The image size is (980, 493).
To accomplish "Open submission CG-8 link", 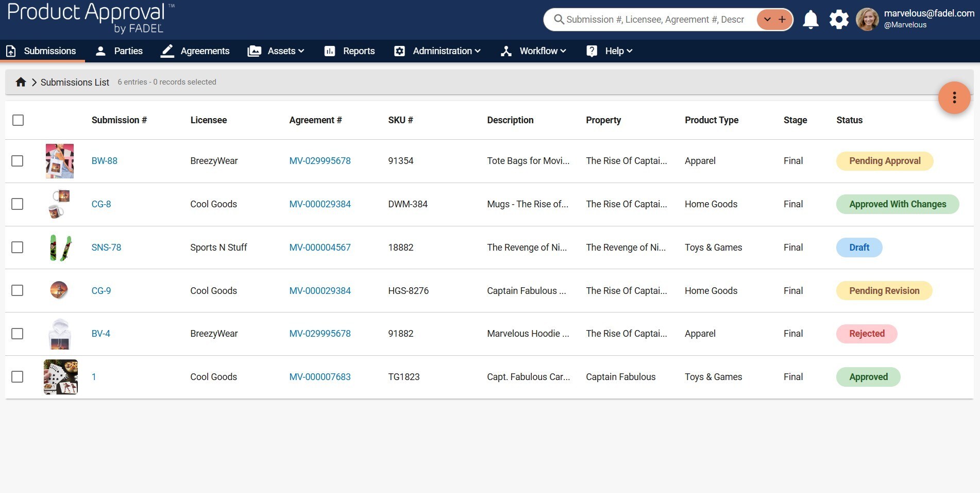I will point(101,204).
